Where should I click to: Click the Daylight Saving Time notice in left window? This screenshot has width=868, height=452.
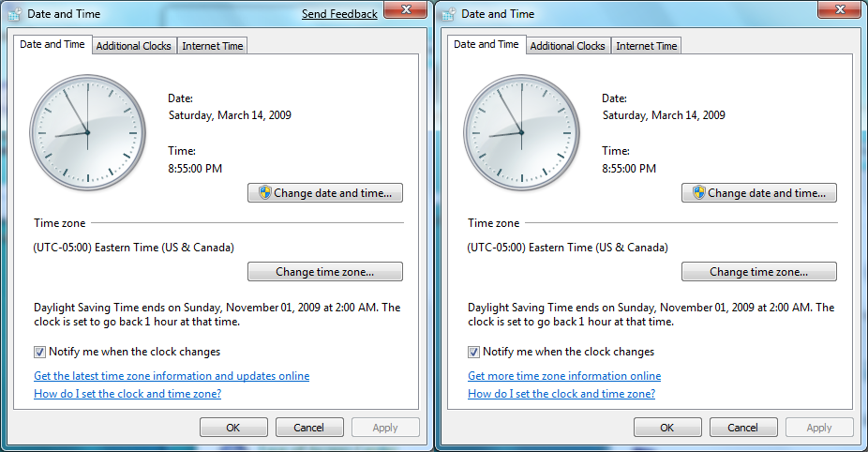coord(217,314)
